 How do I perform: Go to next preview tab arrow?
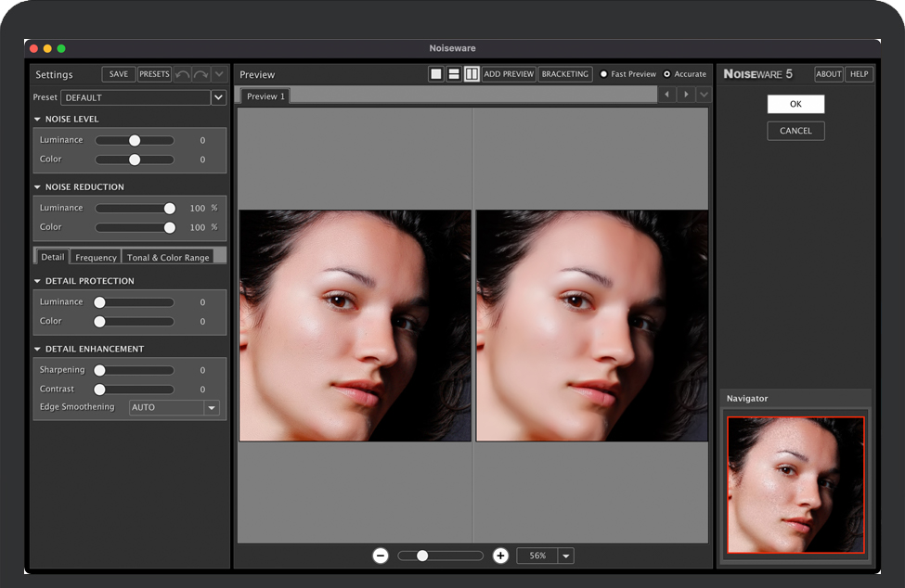[x=685, y=95]
